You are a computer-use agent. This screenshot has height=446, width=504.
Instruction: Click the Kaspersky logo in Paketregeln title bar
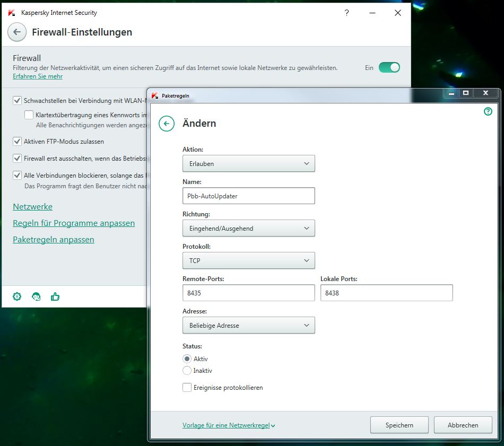[x=155, y=95]
